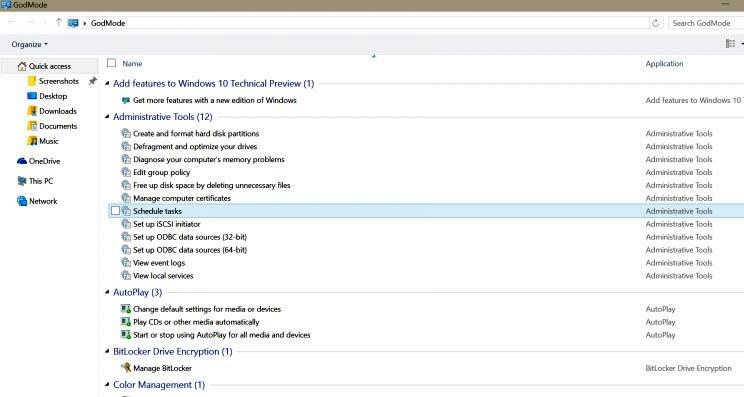Open Edit group policy entry
Viewport: 744px width, 397px height.
[161, 172]
